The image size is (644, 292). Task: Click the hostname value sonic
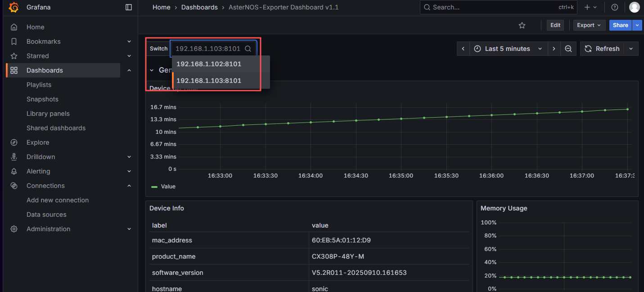(x=320, y=288)
